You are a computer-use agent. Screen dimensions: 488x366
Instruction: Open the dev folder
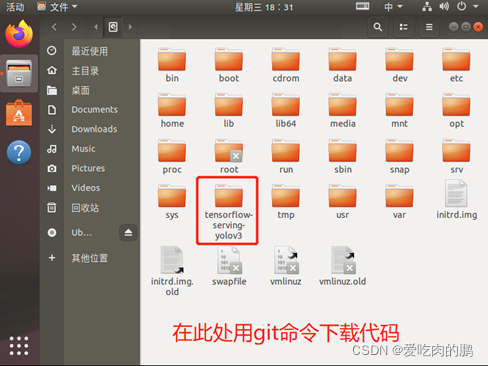click(x=399, y=64)
